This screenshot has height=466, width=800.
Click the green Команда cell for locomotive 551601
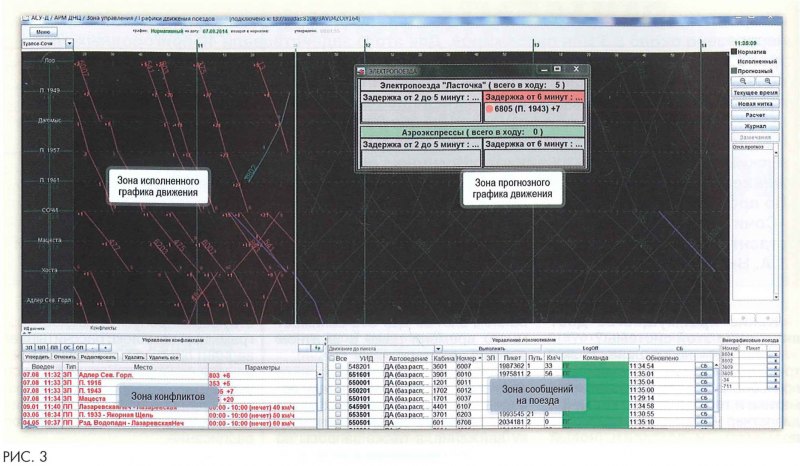tap(593, 375)
